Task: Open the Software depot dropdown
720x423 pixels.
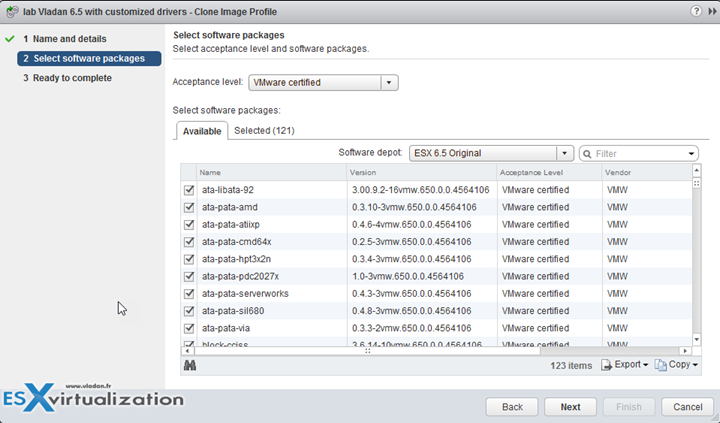Action: point(565,153)
